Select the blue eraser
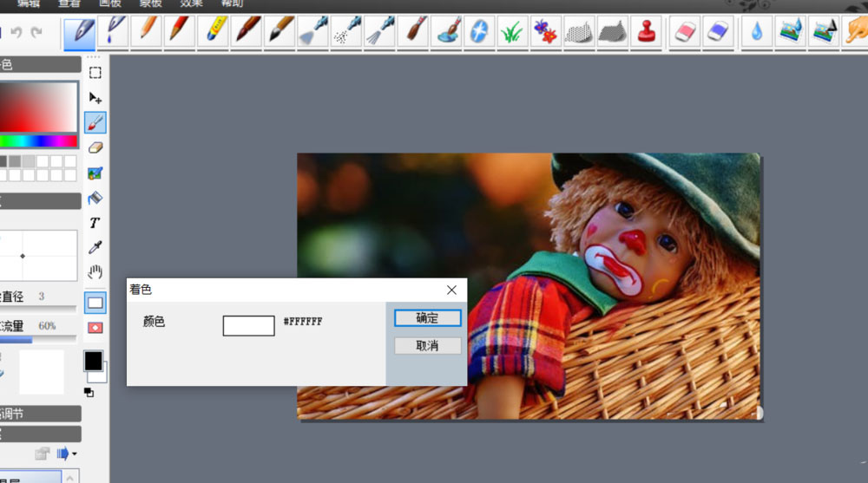868x483 pixels. (718, 32)
